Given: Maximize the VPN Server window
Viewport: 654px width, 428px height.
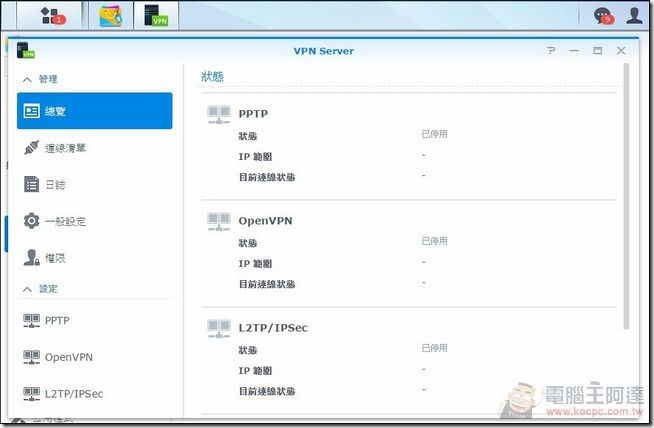Looking at the screenshot, I should pyautogui.click(x=597, y=50).
